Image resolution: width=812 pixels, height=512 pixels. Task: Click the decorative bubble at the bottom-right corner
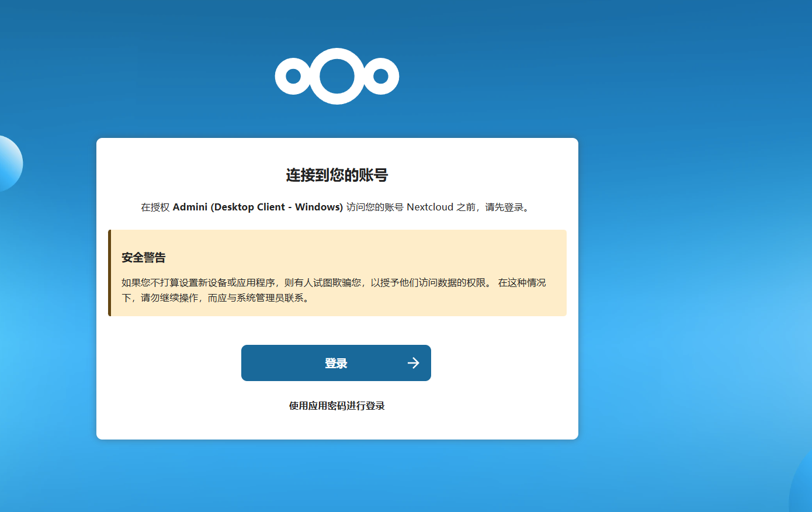(803, 491)
